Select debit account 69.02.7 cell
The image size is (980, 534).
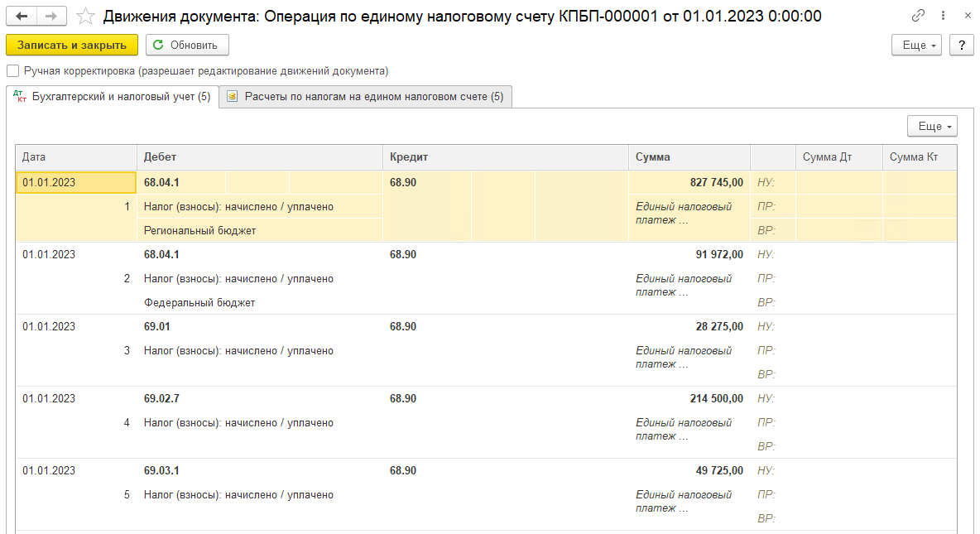[x=161, y=399]
